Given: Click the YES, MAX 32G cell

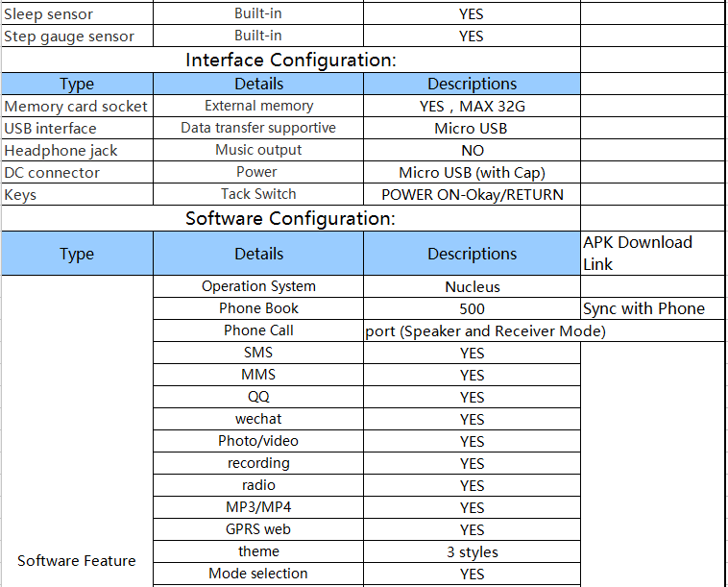Looking at the screenshot, I should coord(472,106).
